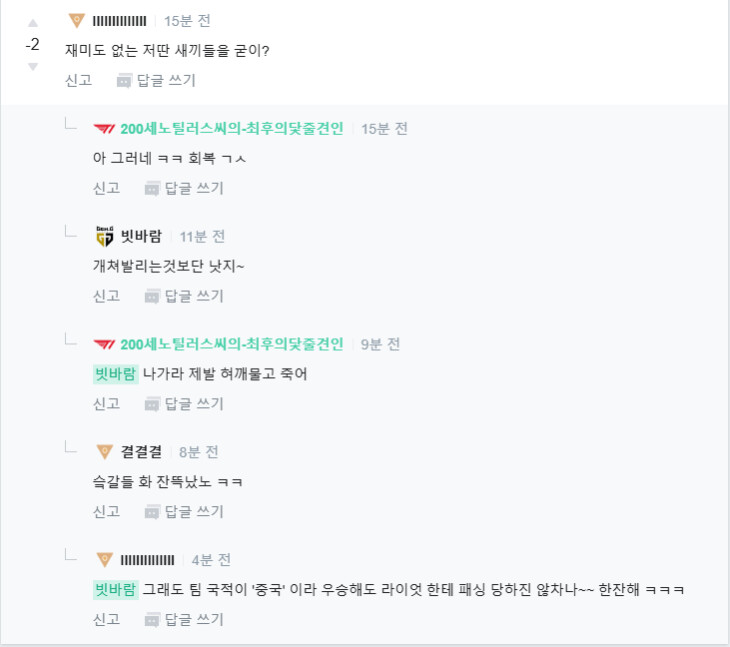Upvote the top comment with the up arrow
The height and width of the screenshot is (647, 730).
pyautogui.click(x=32, y=22)
